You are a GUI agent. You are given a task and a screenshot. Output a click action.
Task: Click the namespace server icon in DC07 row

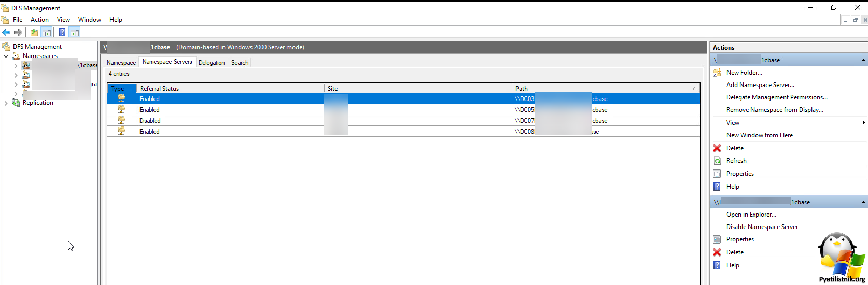121,120
